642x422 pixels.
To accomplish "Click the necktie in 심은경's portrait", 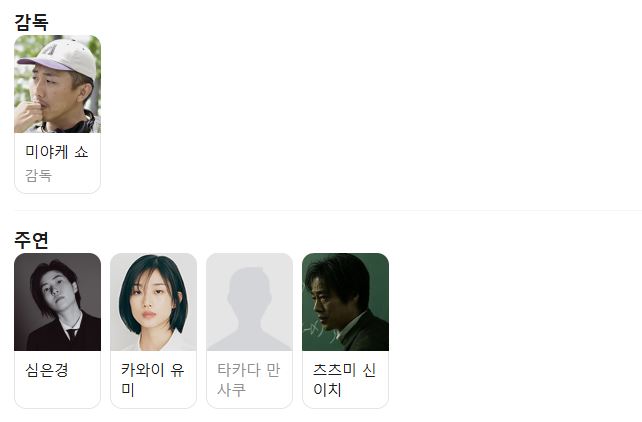I will coord(72,334).
